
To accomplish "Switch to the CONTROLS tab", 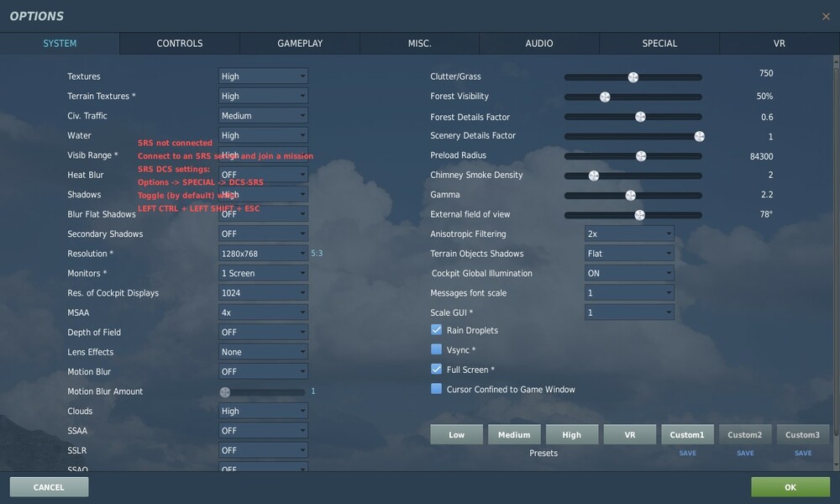I will pyautogui.click(x=180, y=44).
